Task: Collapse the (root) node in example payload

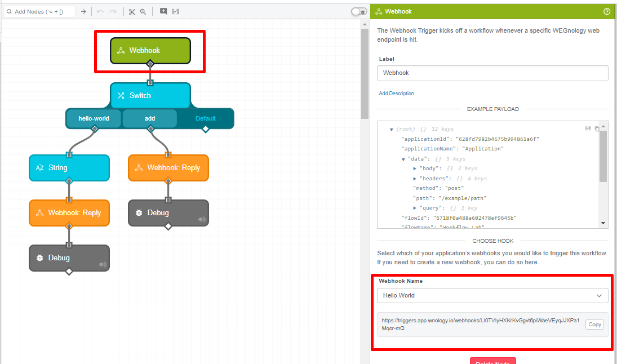Action: click(x=392, y=130)
